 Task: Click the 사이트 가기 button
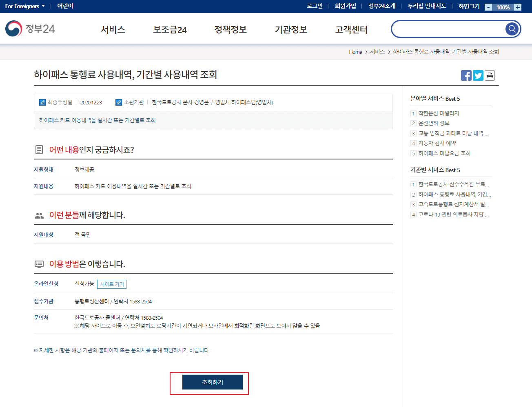[112, 284]
